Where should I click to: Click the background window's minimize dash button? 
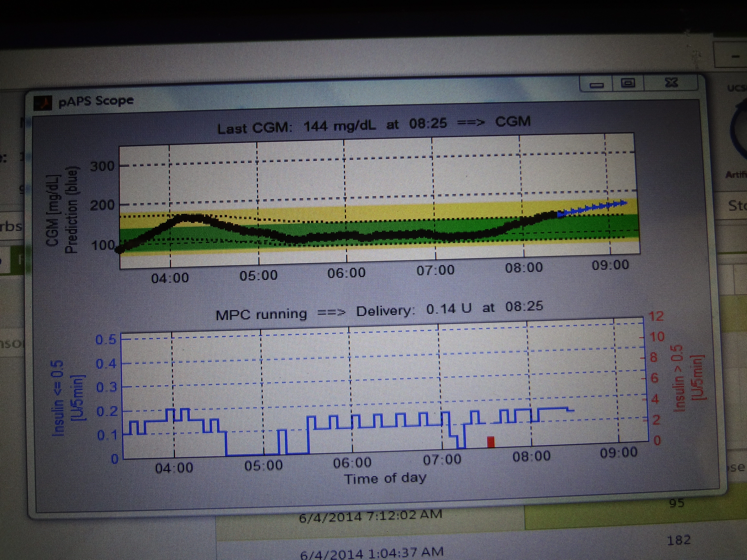[x=735, y=56]
